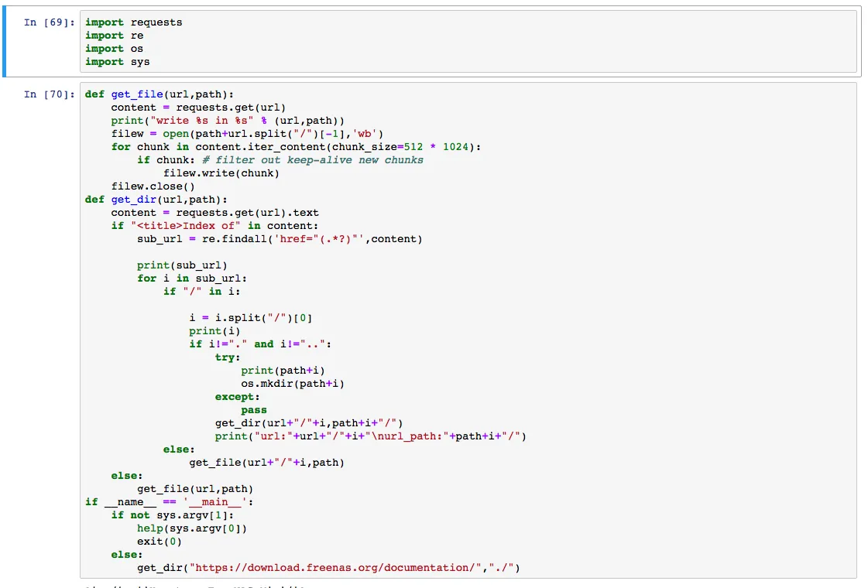868x588 pixels.
Task: Click the 'os.mkdir(path+i)' line
Action: [x=292, y=384]
